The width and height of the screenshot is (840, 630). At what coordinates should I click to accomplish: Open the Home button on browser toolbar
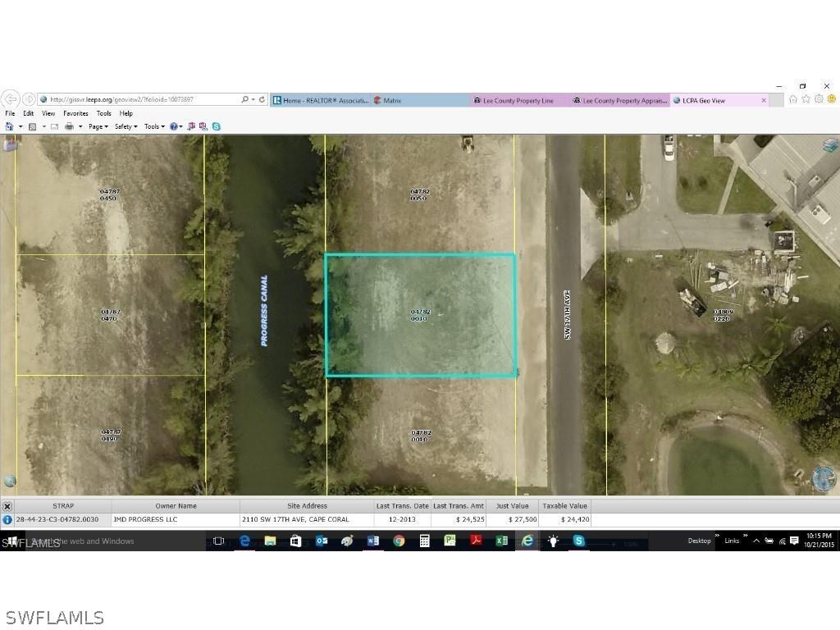click(10, 126)
